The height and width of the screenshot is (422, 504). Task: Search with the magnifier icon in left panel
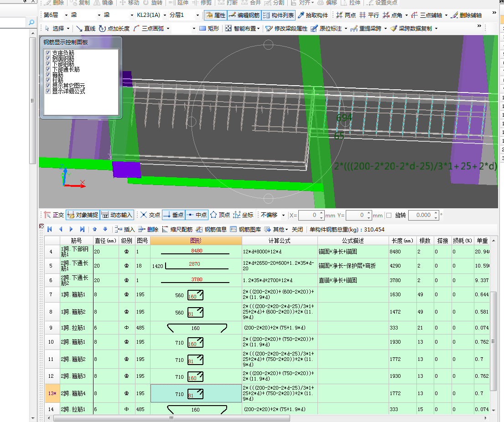tap(31, 22)
